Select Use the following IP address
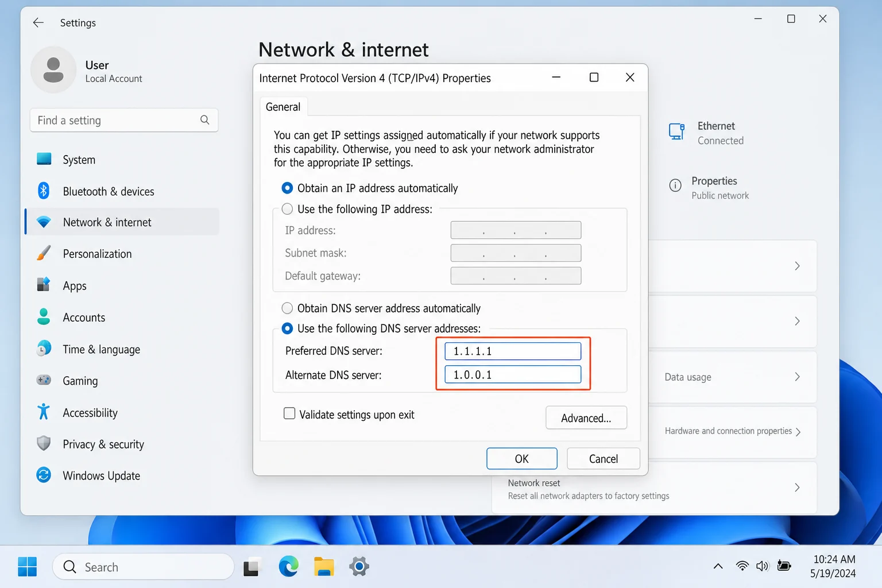882x588 pixels. coord(287,209)
